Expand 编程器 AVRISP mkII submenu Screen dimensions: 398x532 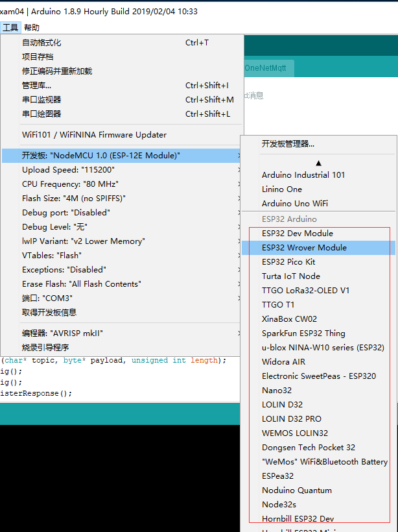pos(122,333)
